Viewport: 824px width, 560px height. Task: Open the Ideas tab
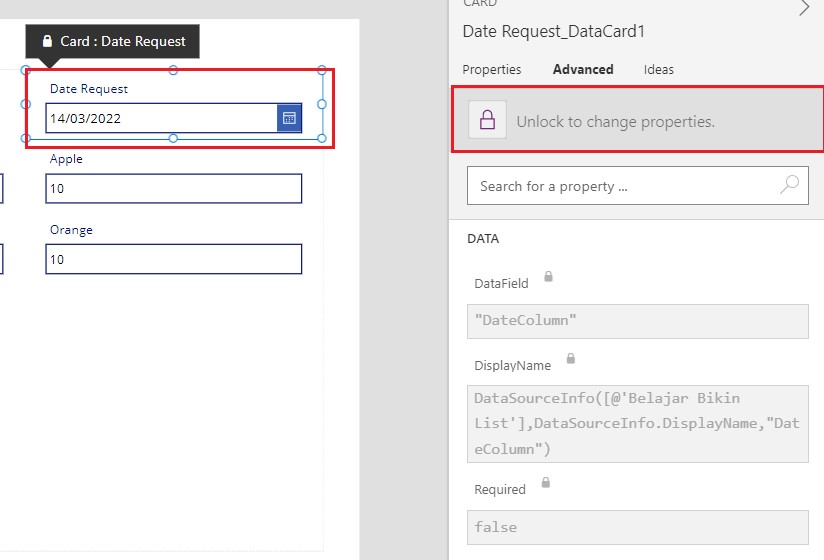658,69
